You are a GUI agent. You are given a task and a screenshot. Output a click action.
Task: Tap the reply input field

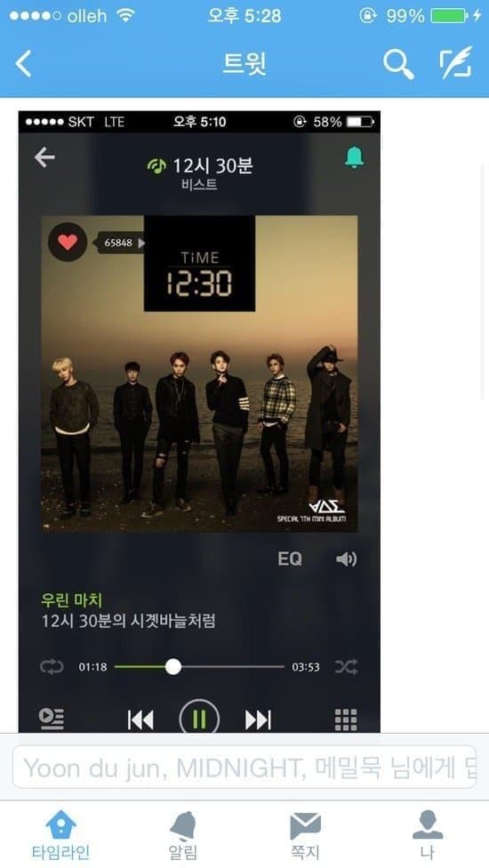244,767
